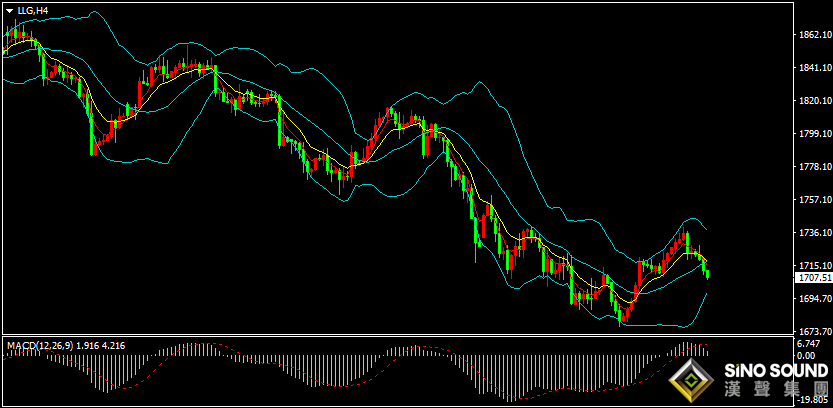Screen dimensions: 833x408
Task: Click the 6.747 MACD scale value
Action: 807,343
